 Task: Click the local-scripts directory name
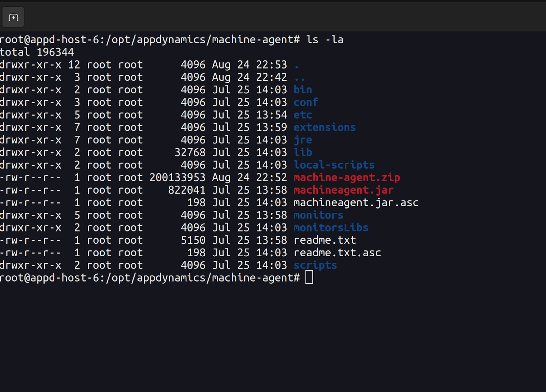[x=334, y=165]
